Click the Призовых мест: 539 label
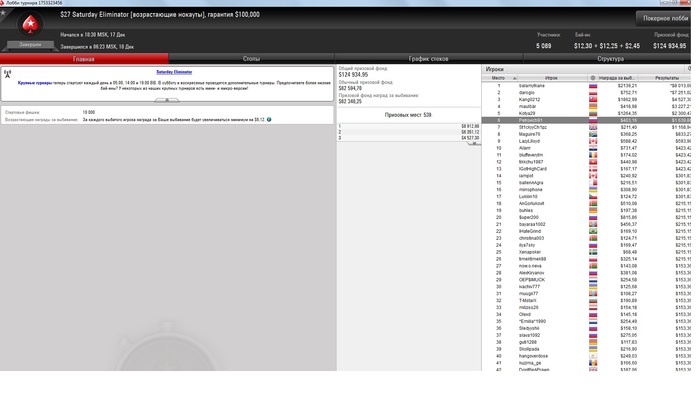The width and height of the screenshot is (700, 394). point(408,115)
